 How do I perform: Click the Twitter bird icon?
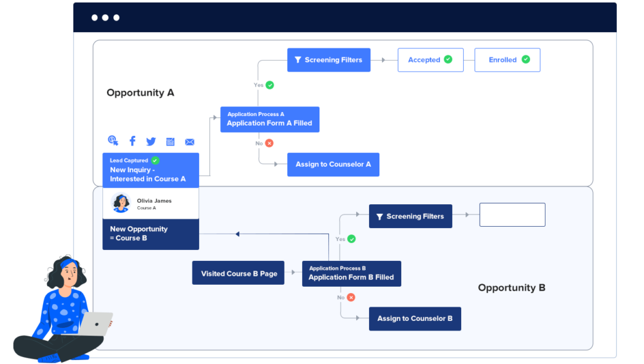pyautogui.click(x=151, y=142)
